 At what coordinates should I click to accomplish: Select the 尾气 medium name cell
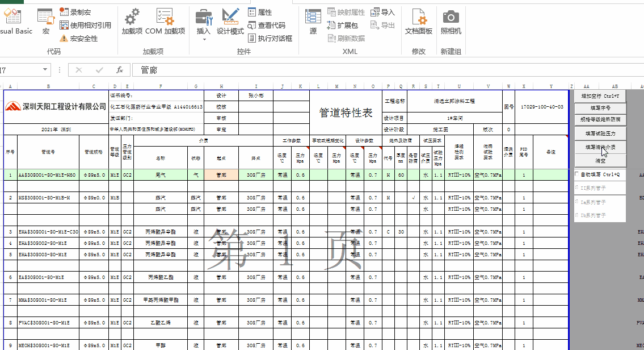[x=160, y=175]
